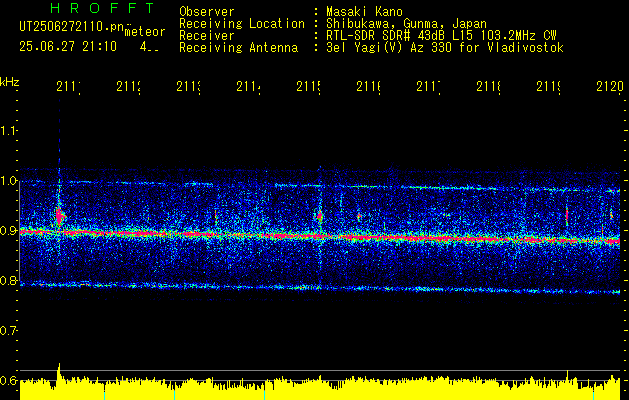Select the observer name Masaki Kano
Viewport: 629px width, 400px height.
pos(364,11)
